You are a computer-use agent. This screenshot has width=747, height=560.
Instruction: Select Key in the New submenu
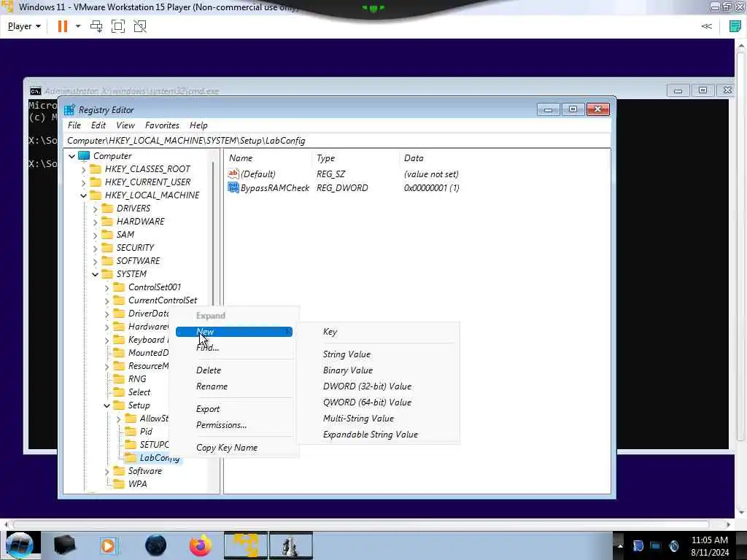(x=379, y=332)
